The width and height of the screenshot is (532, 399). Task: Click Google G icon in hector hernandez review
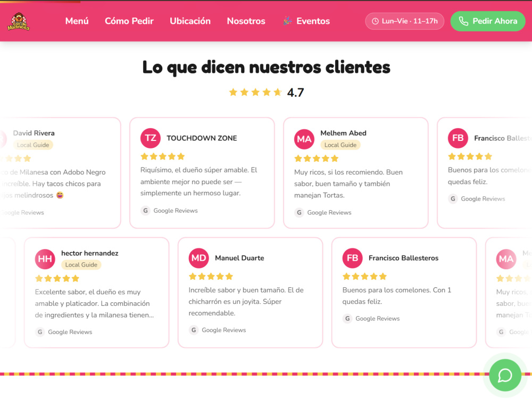point(40,332)
